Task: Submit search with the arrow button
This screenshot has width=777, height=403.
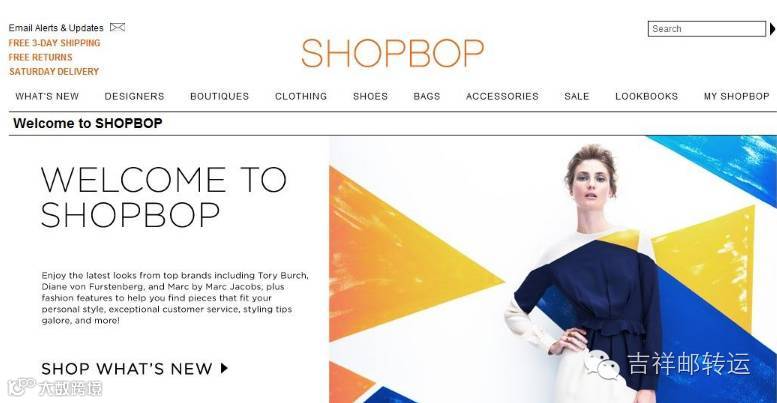Action: [x=772, y=29]
